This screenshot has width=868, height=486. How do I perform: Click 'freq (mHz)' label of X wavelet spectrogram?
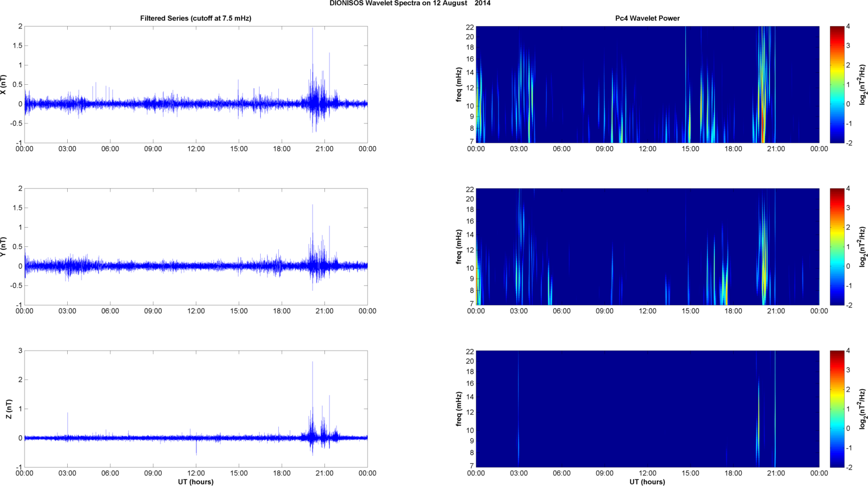tap(459, 84)
